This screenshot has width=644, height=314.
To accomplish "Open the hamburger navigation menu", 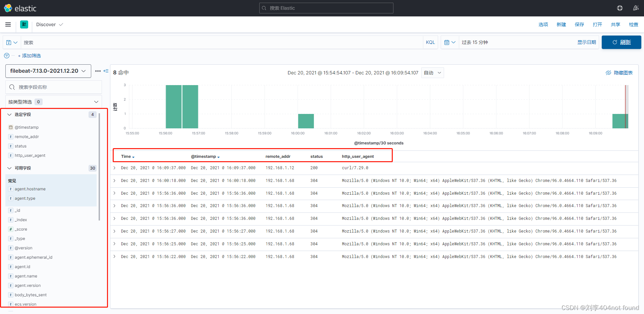I will pos(8,24).
